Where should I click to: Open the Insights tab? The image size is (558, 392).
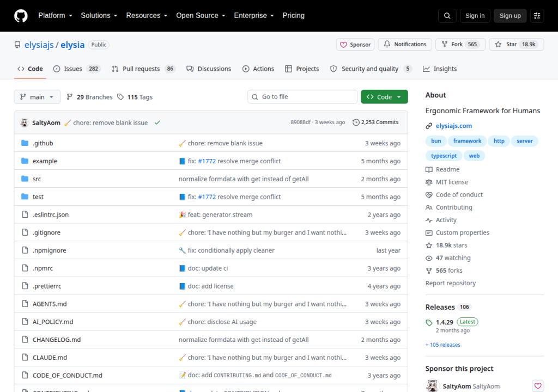440,69
